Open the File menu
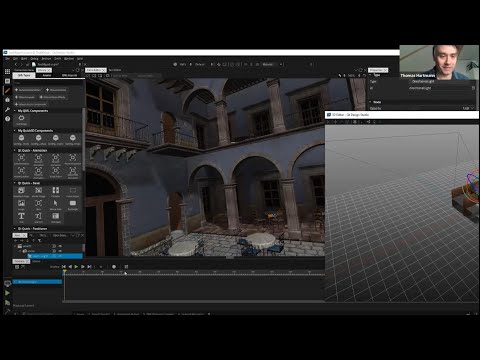 tap(7, 59)
